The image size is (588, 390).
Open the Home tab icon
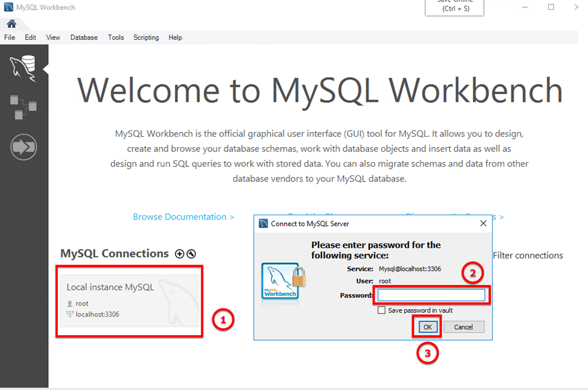tap(11, 24)
